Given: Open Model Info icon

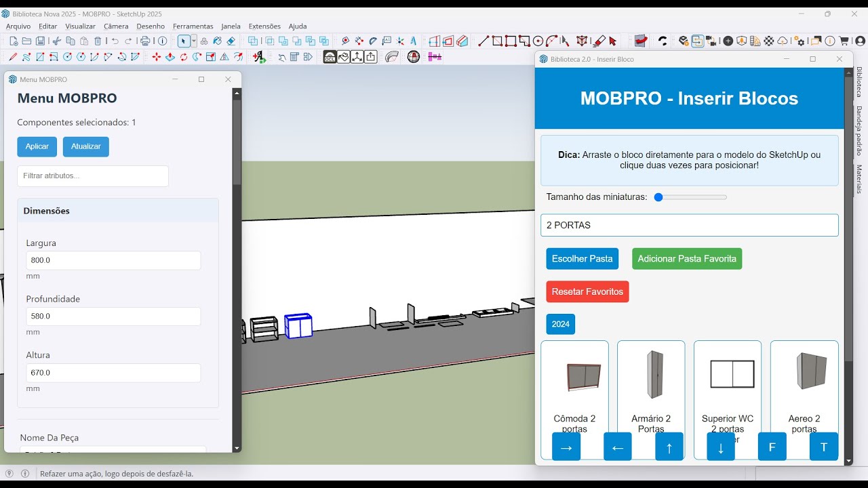Looking at the screenshot, I should [x=162, y=41].
